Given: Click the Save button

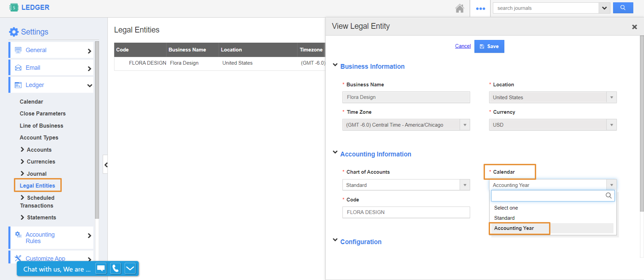Looking at the screenshot, I should click(489, 46).
